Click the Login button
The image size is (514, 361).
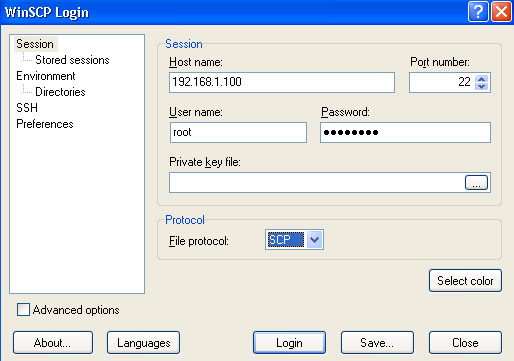289,342
